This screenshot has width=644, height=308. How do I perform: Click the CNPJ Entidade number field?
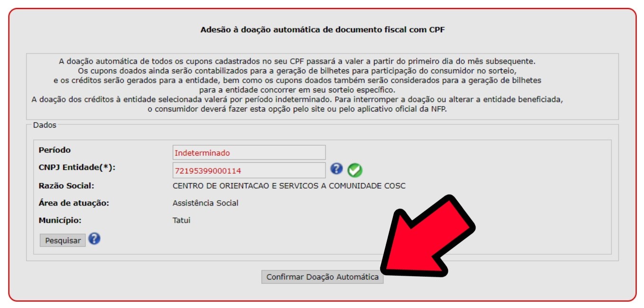click(x=249, y=170)
